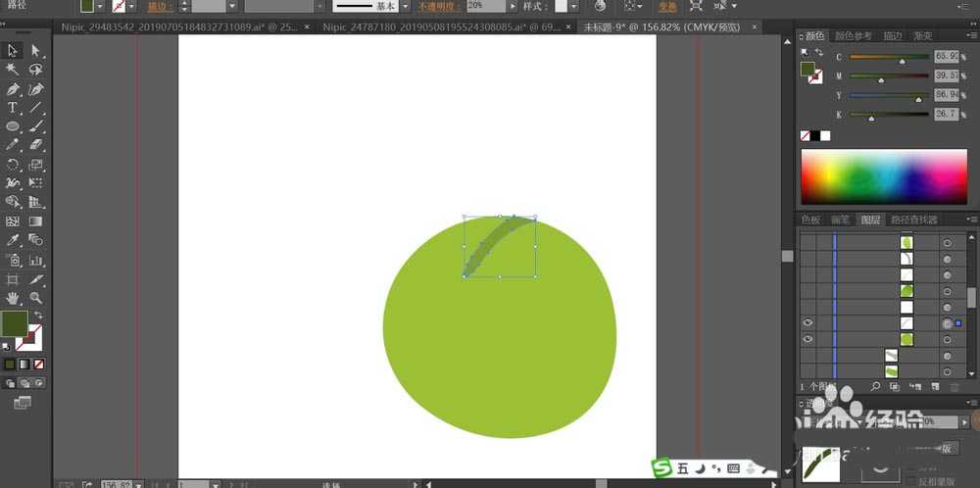Select the Eraser tool
The width and height of the screenshot is (980, 488).
point(36,145)
